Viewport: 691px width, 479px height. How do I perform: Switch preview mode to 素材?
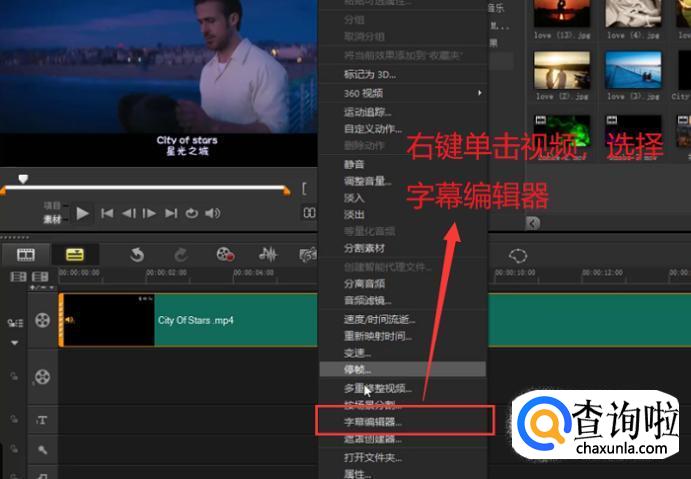[52, 219]
